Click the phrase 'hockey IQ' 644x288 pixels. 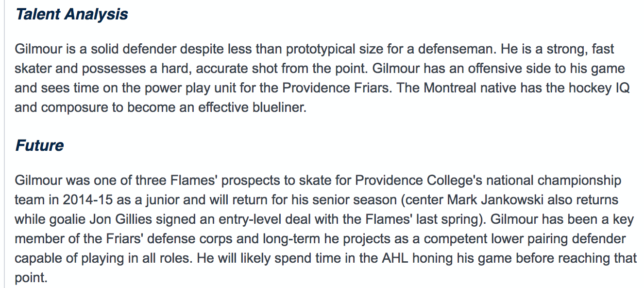(x=591, y=88)
